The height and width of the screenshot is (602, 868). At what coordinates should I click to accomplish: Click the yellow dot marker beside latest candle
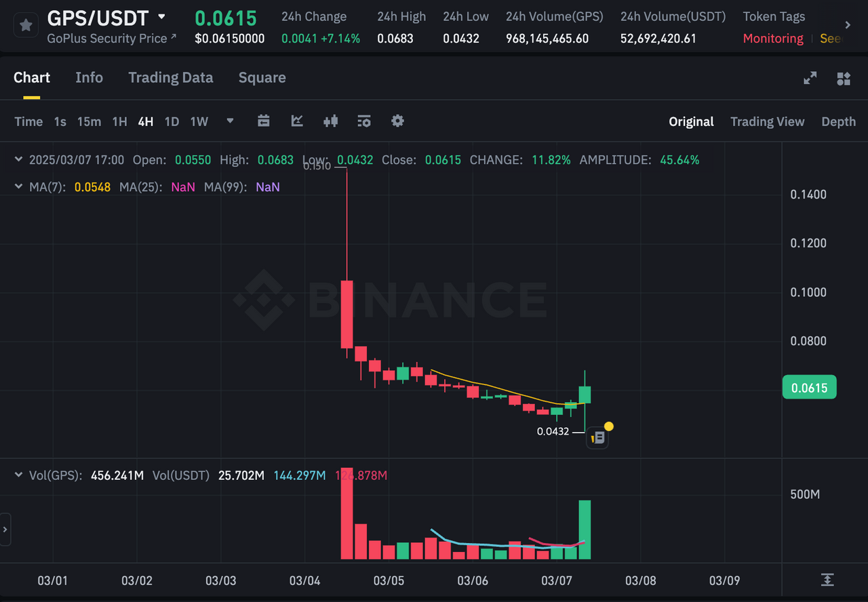(608, 426)
